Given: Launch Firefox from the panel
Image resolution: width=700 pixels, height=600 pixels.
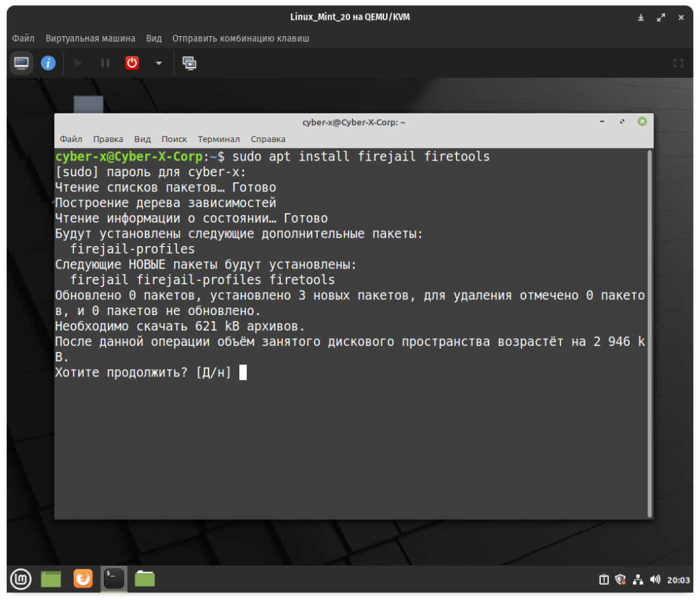Looking at the screenshot, I should (83, 579).
